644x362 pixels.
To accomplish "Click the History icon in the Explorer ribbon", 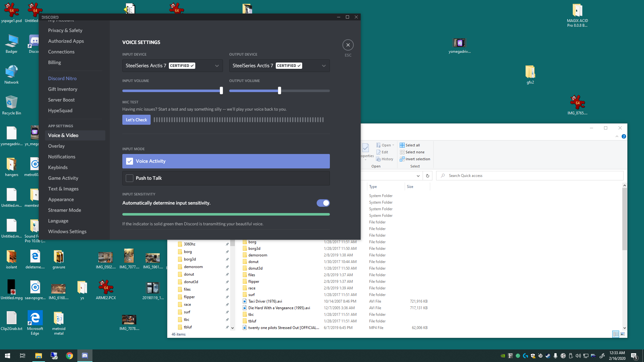I will click(379, 159).
